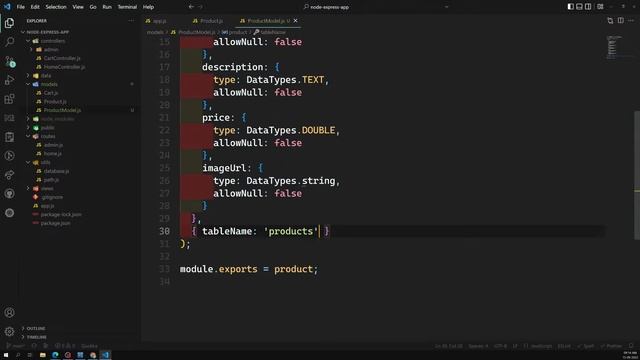Open the Run and Debug view

[9, 80]
